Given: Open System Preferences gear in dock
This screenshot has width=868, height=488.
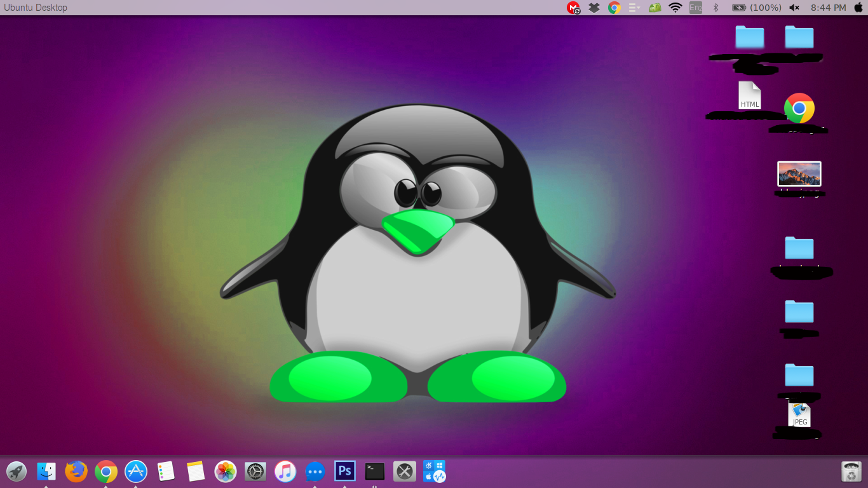Looking at the screenshot, I should click(x=255, y=471).
